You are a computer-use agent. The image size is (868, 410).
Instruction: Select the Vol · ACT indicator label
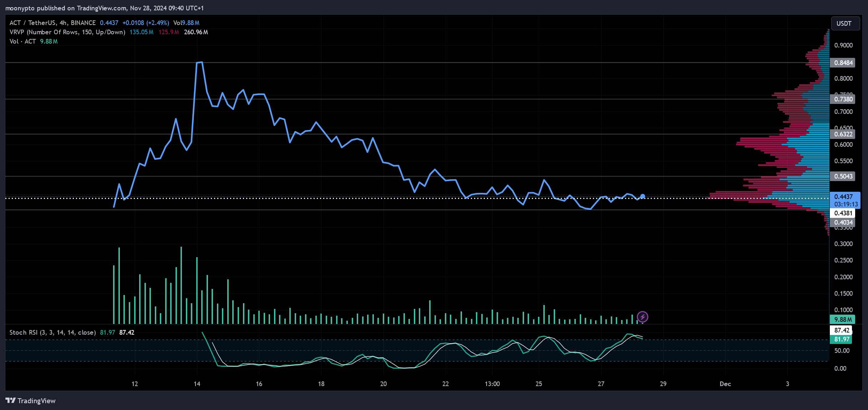[23, 41]
